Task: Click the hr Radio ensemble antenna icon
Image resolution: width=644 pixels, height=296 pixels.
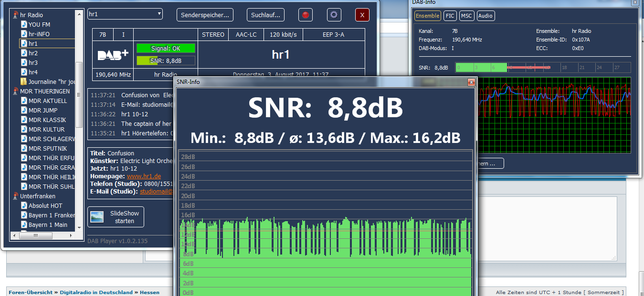Action: click(15, 15)
